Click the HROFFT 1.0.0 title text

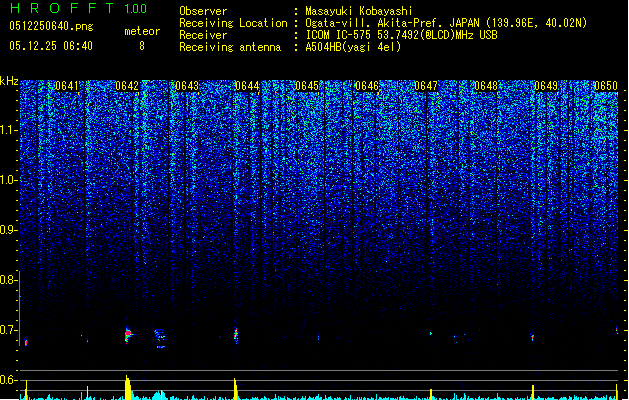tap(79, 8)
